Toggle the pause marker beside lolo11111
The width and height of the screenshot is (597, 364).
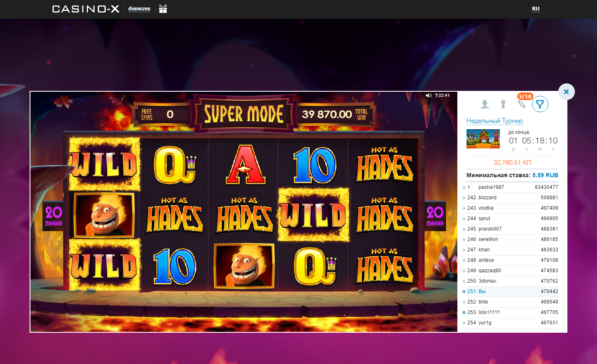[464, 312]
